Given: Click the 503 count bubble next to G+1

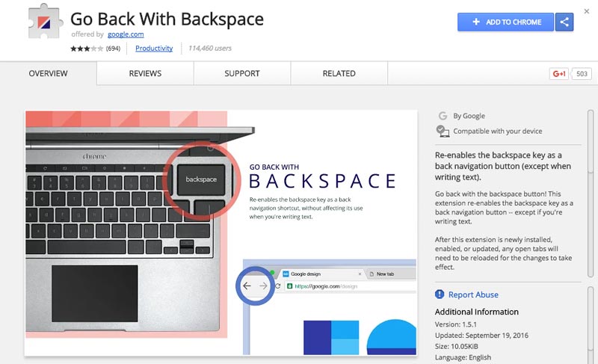Looking at the screenshot, I should click(582, 73).
